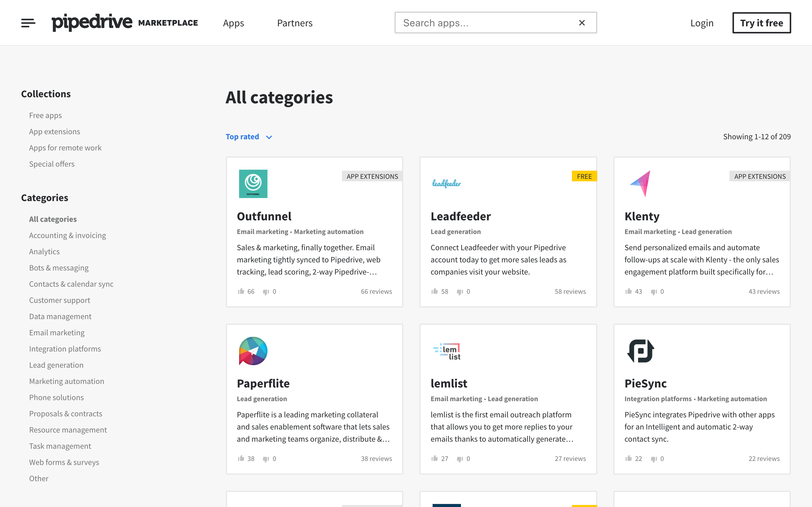Select Apps for remote work collection

(x=65, y=148)
